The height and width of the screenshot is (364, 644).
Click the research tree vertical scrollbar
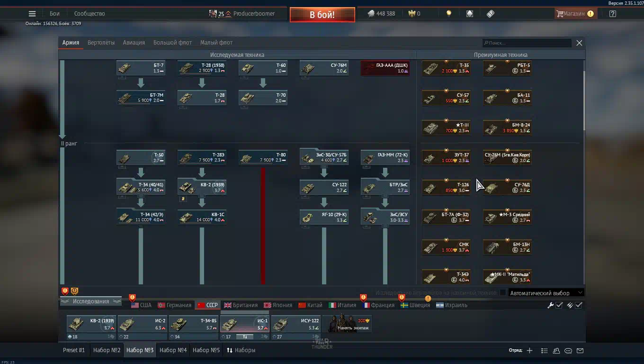583,100
